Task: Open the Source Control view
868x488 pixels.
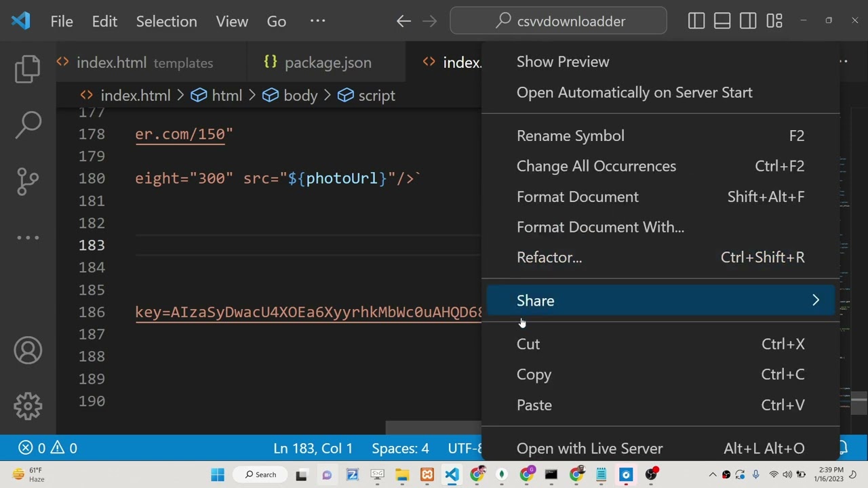Action: point(28,181)
